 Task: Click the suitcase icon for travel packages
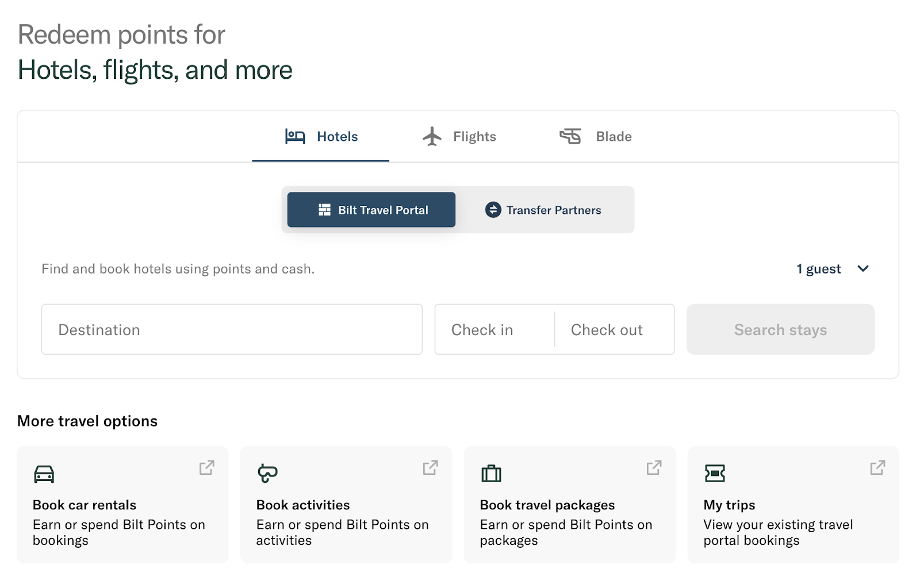coord(491,474)
